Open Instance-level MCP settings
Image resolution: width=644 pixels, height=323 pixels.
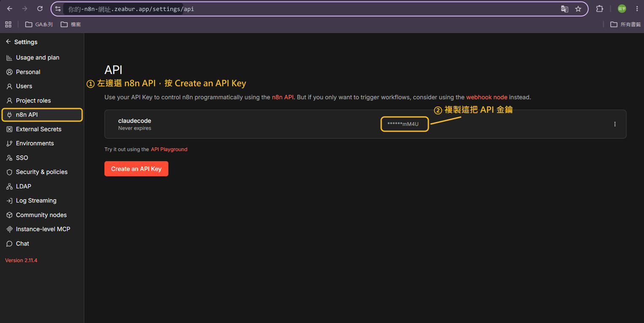coord(43,229)
